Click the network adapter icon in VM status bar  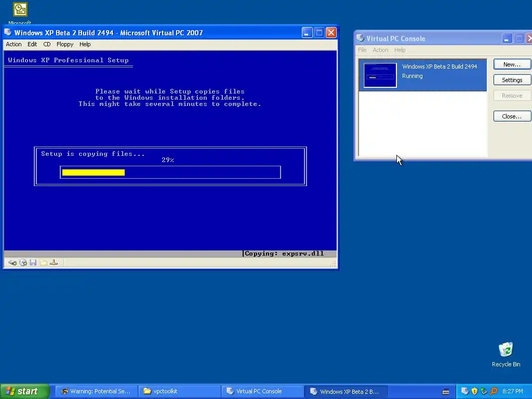(x=54, y=262)
